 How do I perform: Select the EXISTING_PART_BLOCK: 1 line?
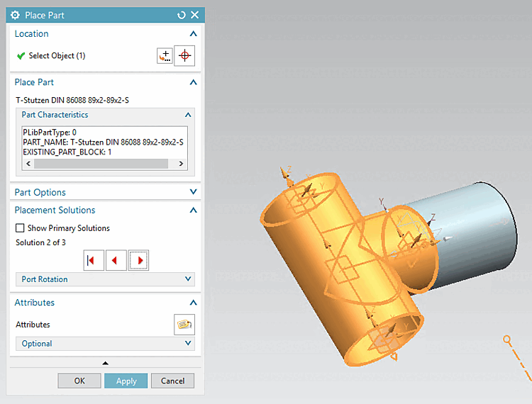[x=67, y=152]
